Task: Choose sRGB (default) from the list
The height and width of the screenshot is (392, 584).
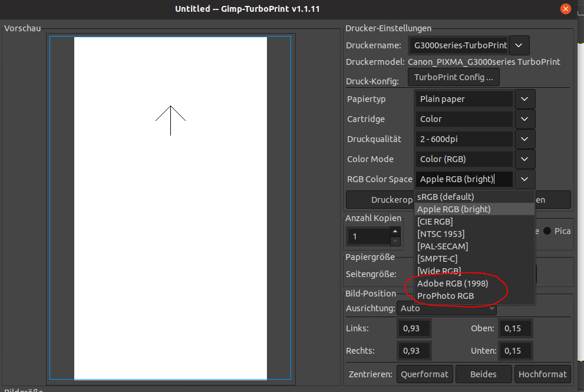Action: [446, 196]
